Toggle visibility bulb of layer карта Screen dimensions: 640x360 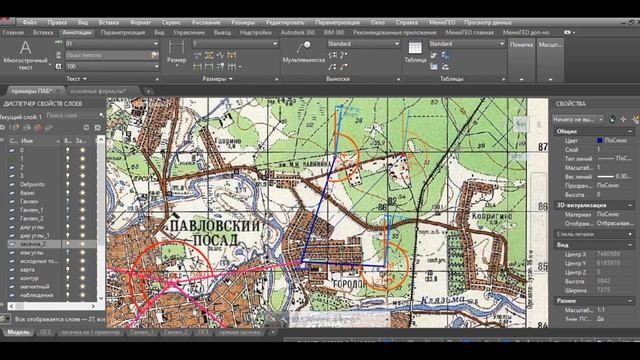click(68, 269)
